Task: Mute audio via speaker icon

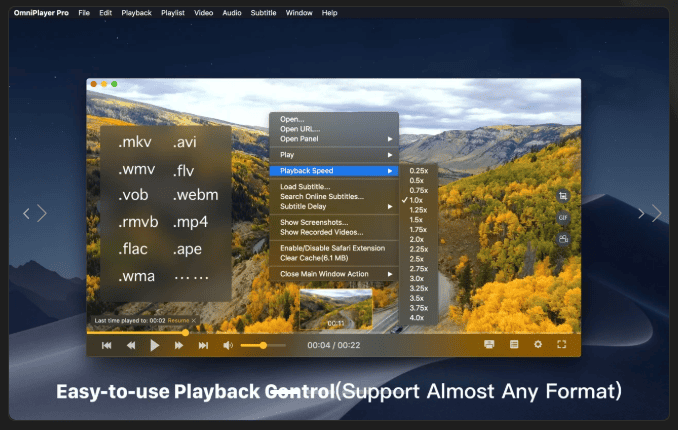Action: coord(228,345)
